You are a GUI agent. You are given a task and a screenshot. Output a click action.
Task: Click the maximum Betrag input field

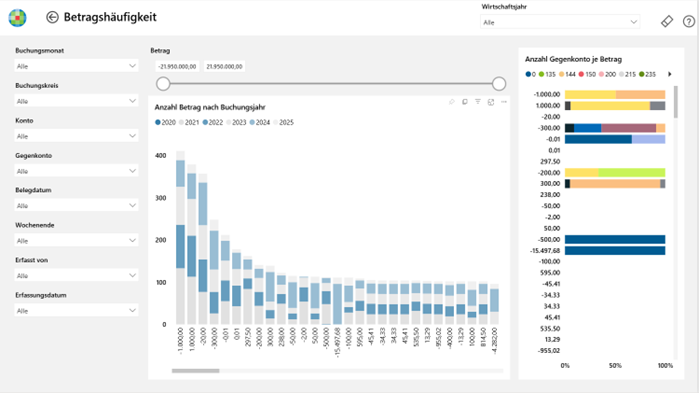point(224,66)
